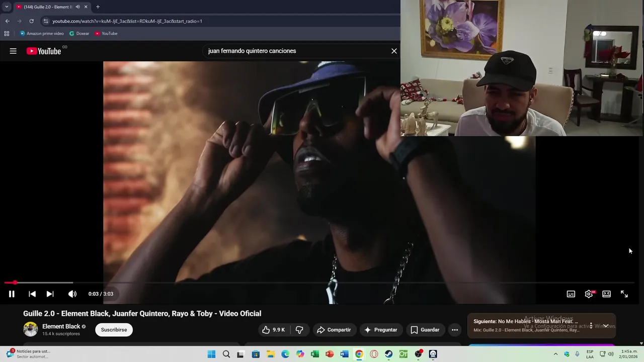The height and width of the screenshot is (362, 644).
Task: Open the Doxear bookmark
Action: (x=79, y=34)
